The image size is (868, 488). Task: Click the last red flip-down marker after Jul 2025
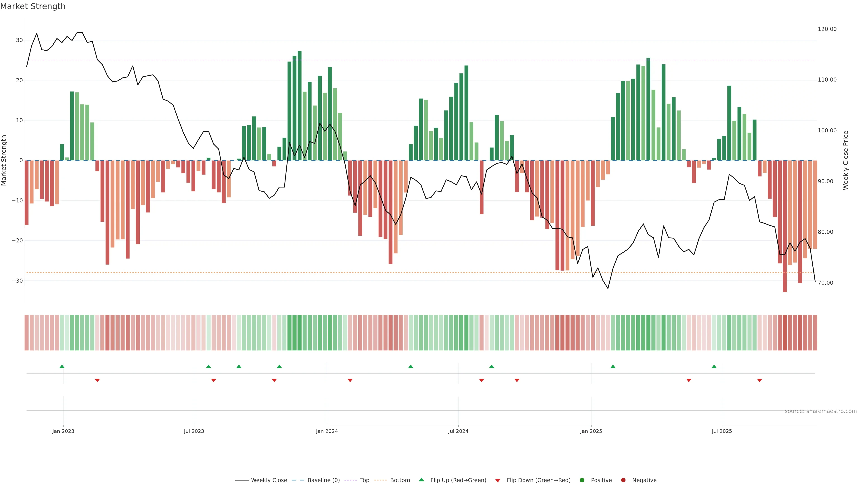coord(759,380)
